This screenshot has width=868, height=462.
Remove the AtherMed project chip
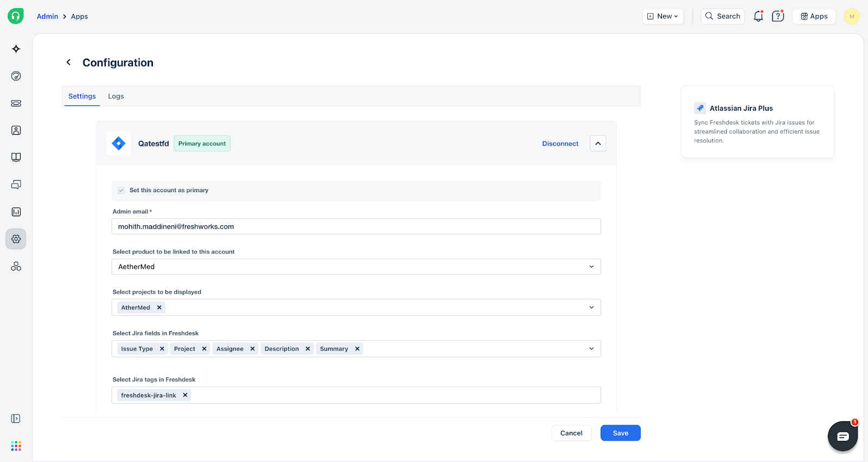[159, 307]
